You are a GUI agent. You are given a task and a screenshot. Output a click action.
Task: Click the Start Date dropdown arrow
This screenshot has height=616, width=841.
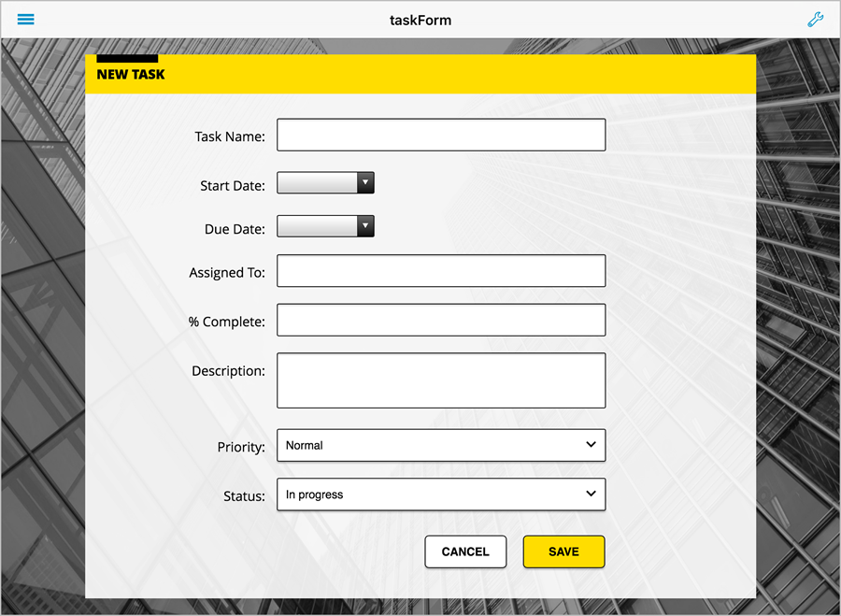[365, 183]
